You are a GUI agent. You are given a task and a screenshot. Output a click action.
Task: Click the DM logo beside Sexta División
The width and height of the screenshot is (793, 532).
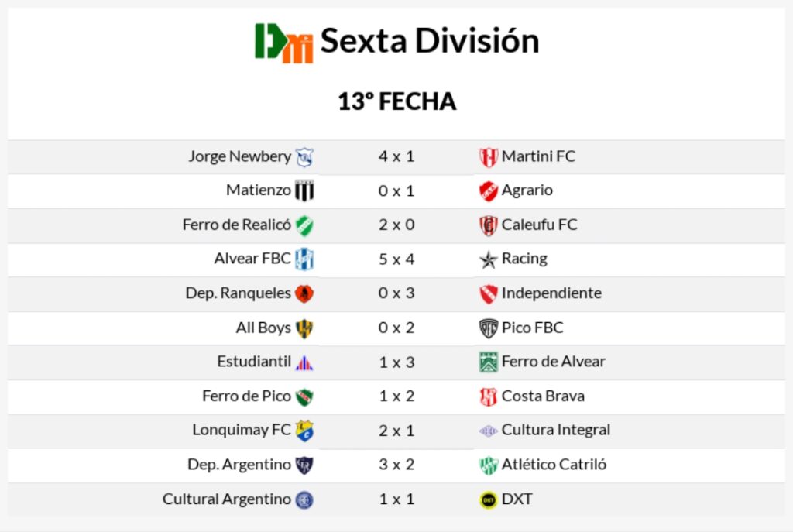283,42
